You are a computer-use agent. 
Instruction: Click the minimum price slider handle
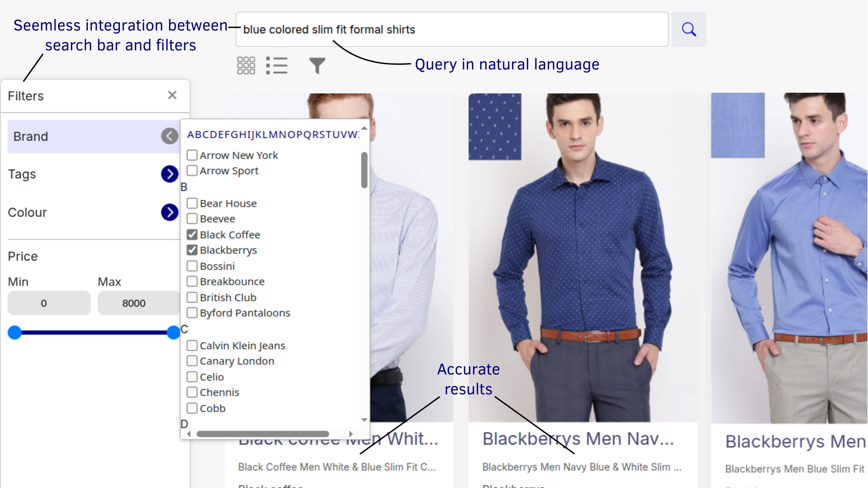tap(15, 332)
